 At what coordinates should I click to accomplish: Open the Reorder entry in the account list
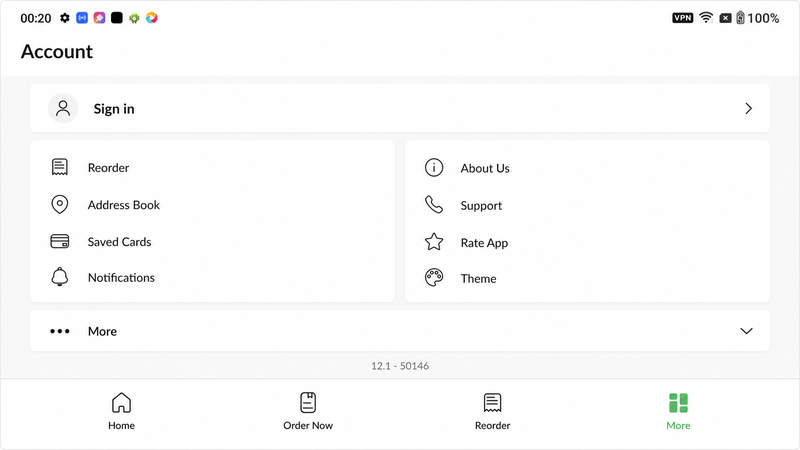[x=108, y=167]
